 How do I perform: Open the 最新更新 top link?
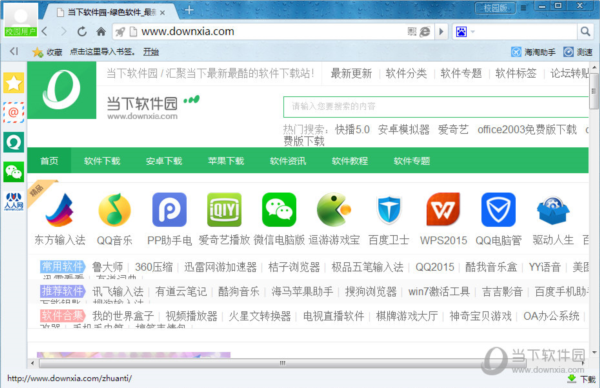click(351, 73)
